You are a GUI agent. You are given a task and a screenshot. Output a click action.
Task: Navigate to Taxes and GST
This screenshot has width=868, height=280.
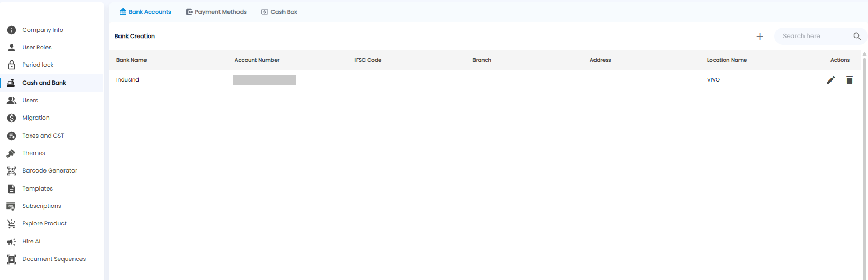tap(52, 136)
